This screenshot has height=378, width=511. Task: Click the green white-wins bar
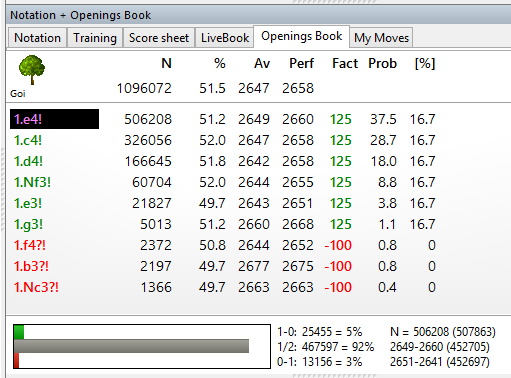tap(19, 332)
